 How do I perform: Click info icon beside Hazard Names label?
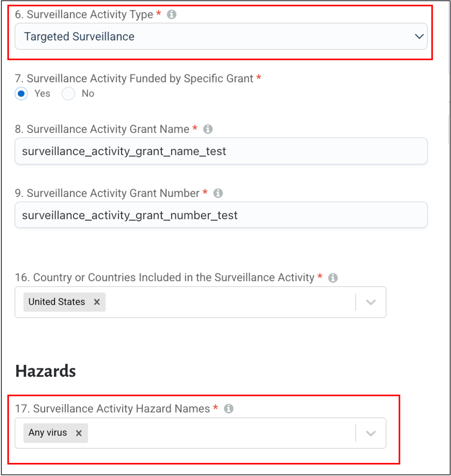point(229,409)
